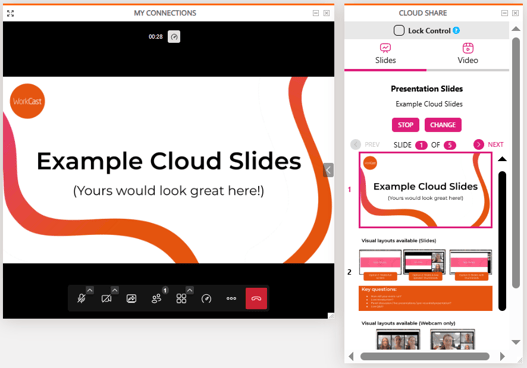Image resolution: width=527 pixels, height=368 pixels.
Task: Enable the Lock Control checkbox
Action: [x=399, y=31]
